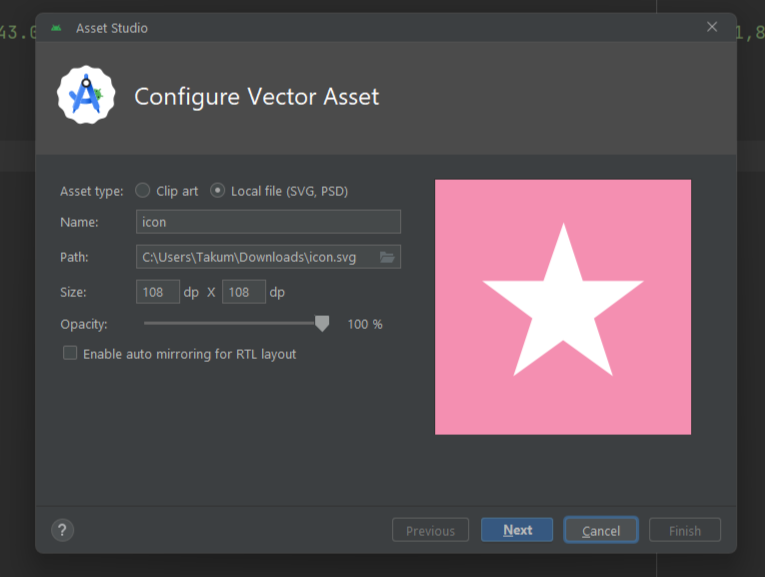The width and height of the screenshot is (765, 577).
Task: Click the Path field with icon.svg
Action: [x=268, y=257]
